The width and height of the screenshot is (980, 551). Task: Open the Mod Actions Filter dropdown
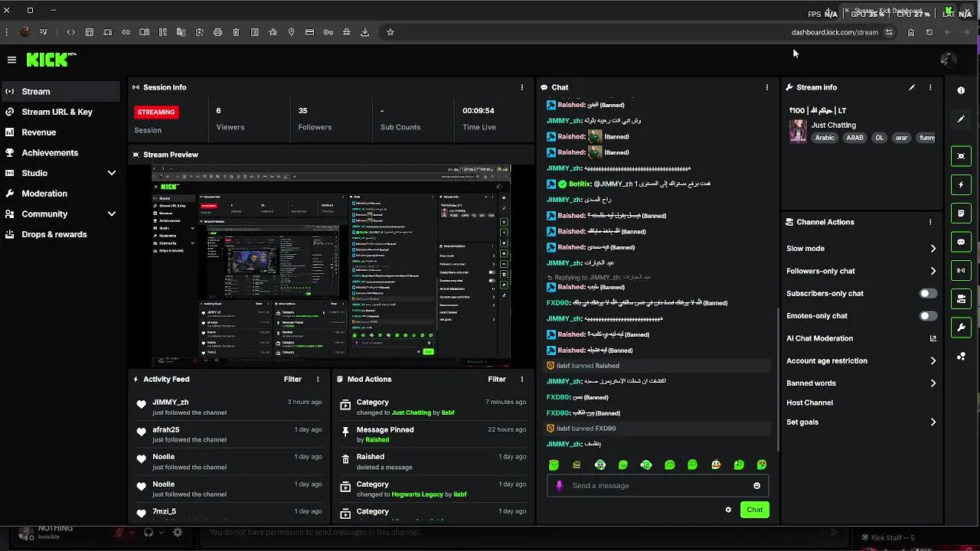coord(497,379)
